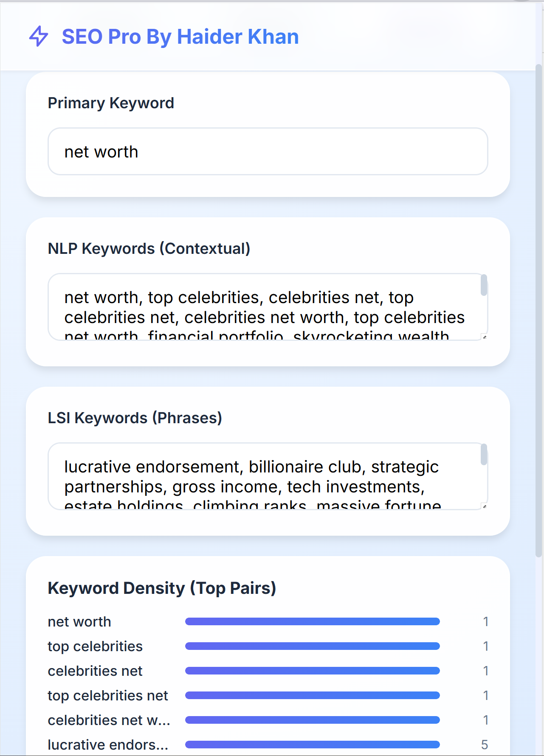This screenshot has width=544, height=756.
Task: Click the NLP Keywords textarea scrollbar thumb
Action: tap(484, 285)
